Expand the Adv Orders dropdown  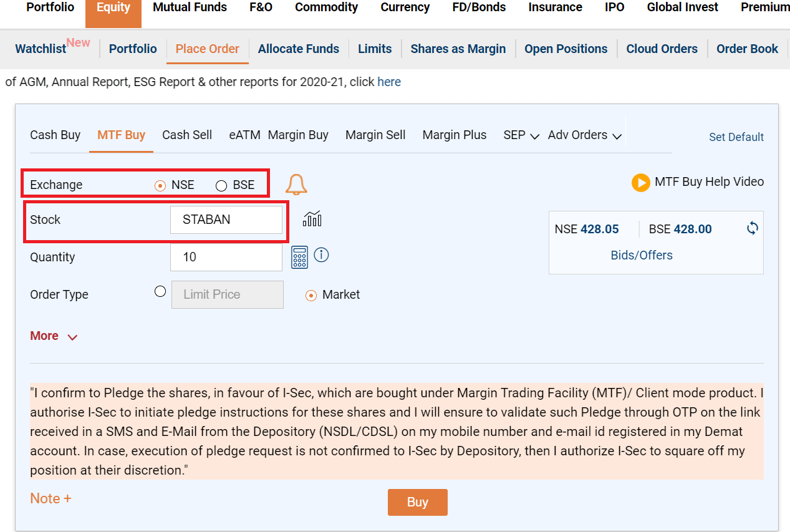584,135
